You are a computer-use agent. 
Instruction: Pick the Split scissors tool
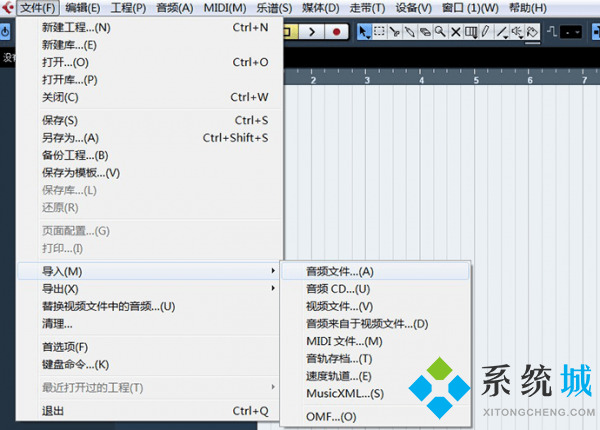[395, 31]
